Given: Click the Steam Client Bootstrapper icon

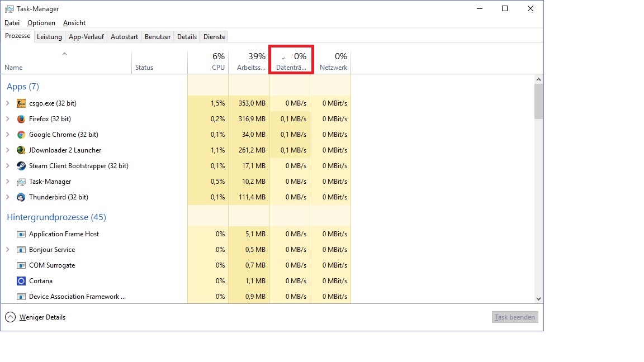Looking at the screenshot, I should tap(21, 166).
